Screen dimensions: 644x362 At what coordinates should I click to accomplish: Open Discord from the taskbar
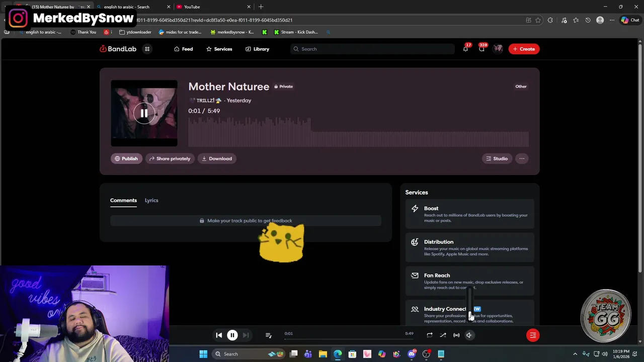pyautogui.click(x=412, y=354)
